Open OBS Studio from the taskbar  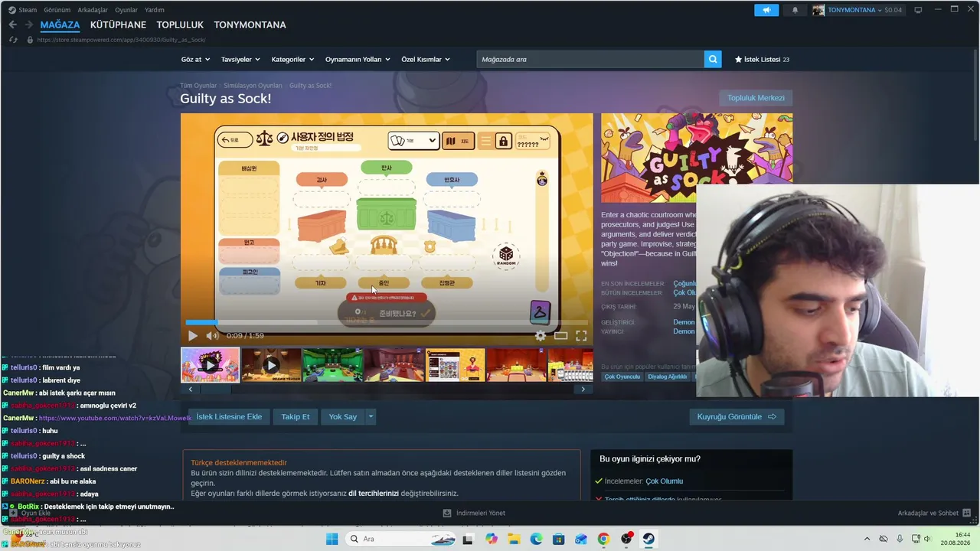(626, 539)
